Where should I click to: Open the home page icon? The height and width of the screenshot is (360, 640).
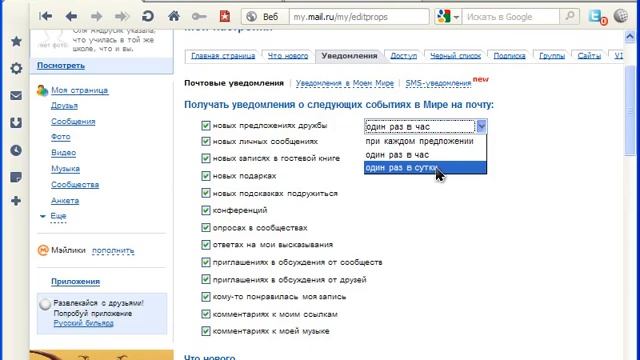tap(174, 16)
